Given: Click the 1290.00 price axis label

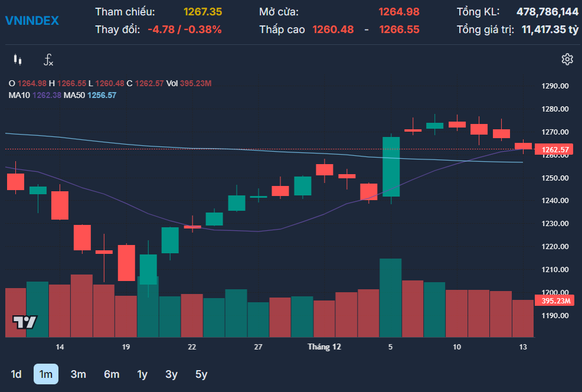Looking at the screenshot, I should click(554, 86).
